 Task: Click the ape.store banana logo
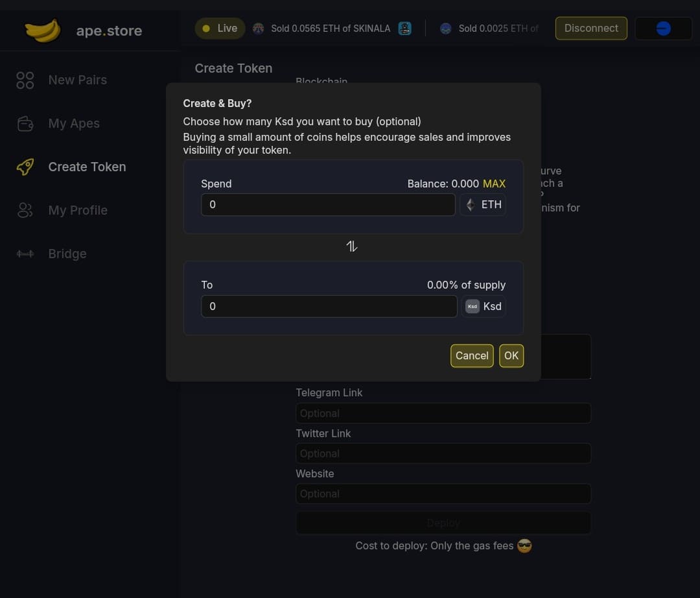(x=43, y=30)
